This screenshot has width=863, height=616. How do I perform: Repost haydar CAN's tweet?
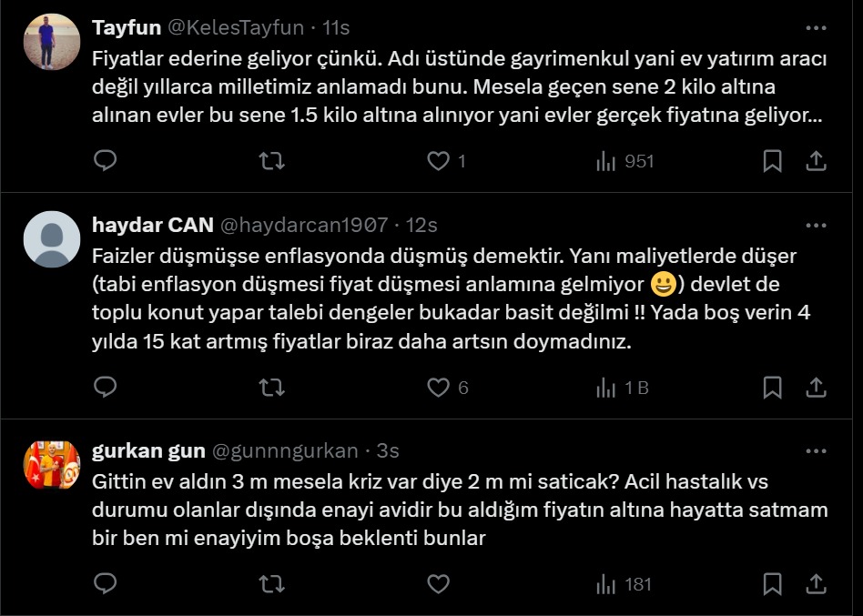[271, 388]
